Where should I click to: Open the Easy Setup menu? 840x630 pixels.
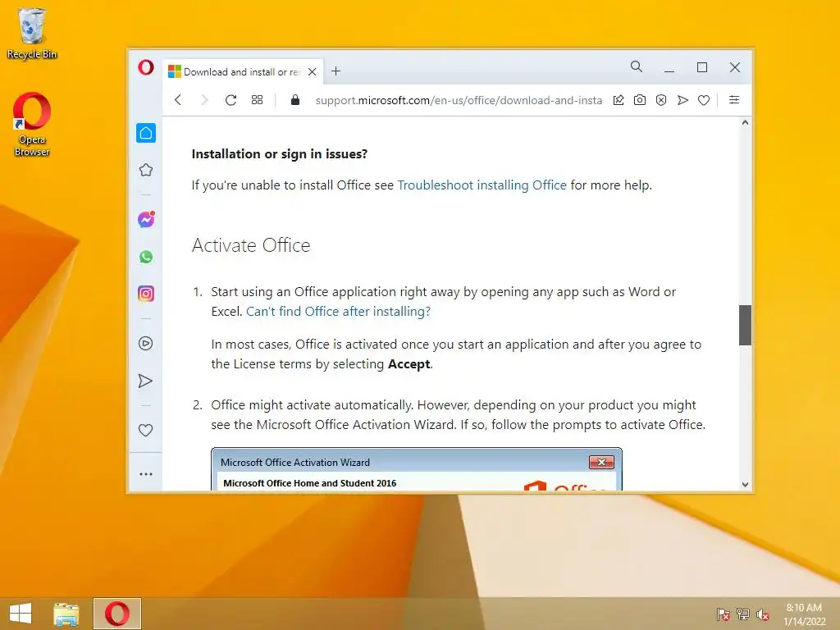(734, 100)
